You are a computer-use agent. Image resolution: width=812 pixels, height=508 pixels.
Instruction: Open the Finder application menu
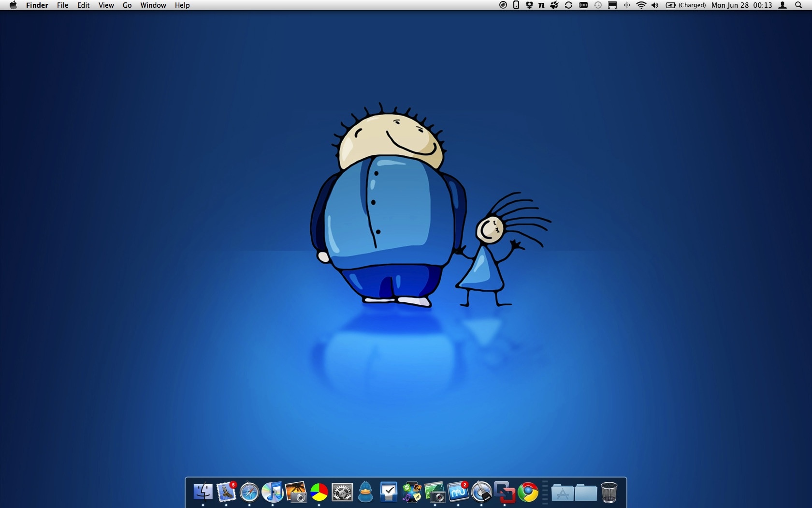pos(37,5)
